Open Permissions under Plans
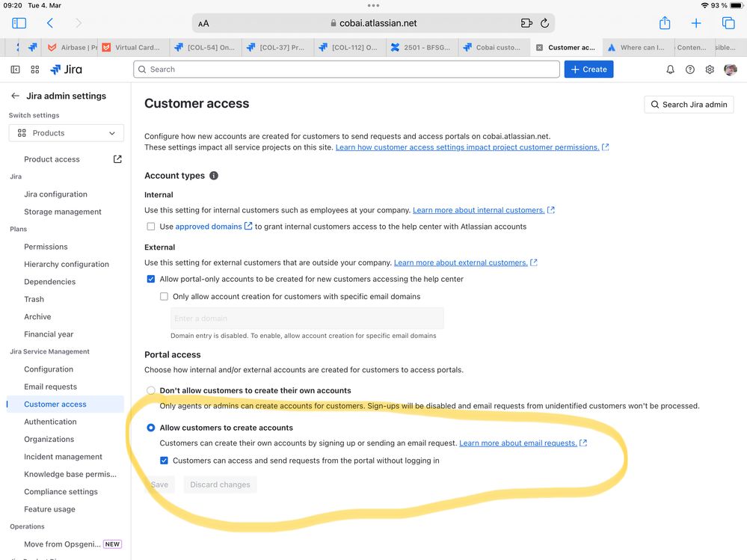 coord(46,247)
